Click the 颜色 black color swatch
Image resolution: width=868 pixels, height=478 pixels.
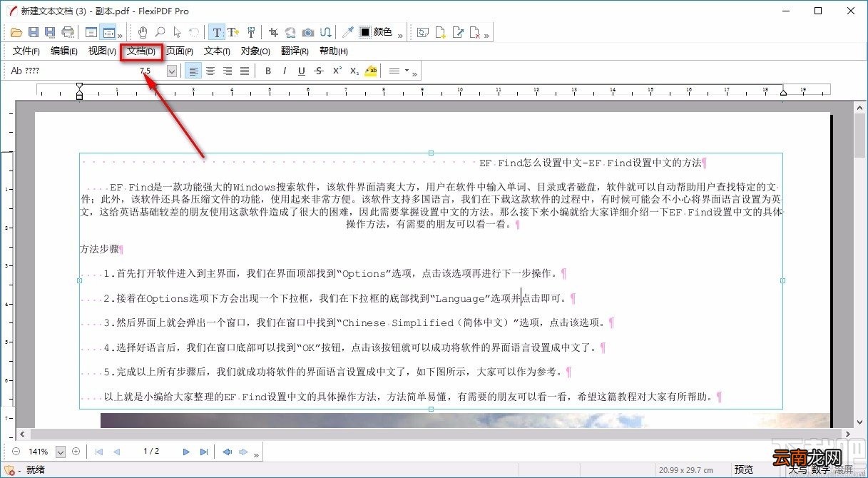coord(365,32)
